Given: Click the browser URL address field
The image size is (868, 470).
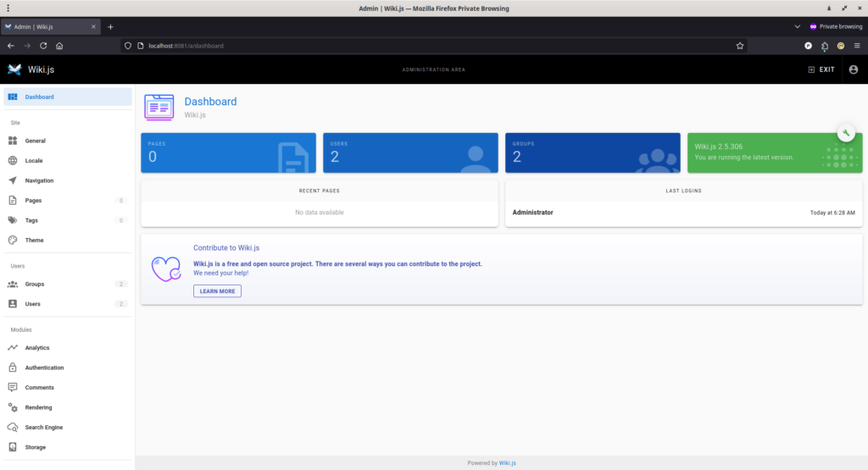Looking at the screenshot, I should click(x=424, y=46).
